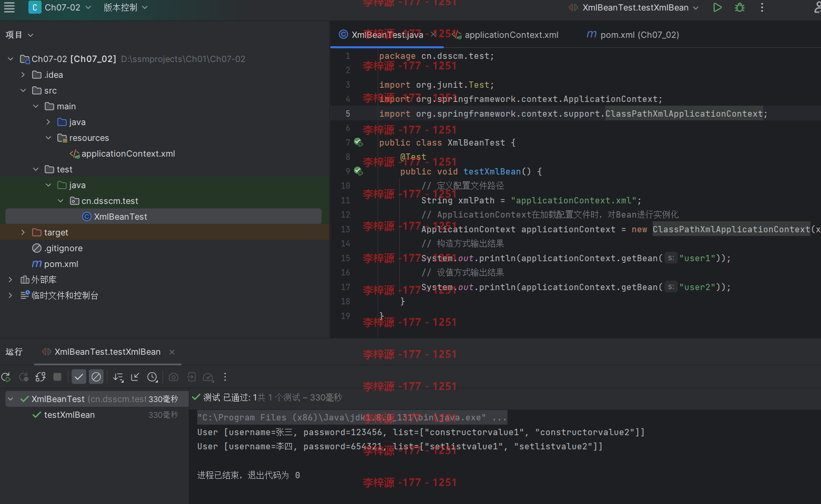Select the testXmlBean test result row
Screen dimensions: 821x504
click(x=95, y=415)
